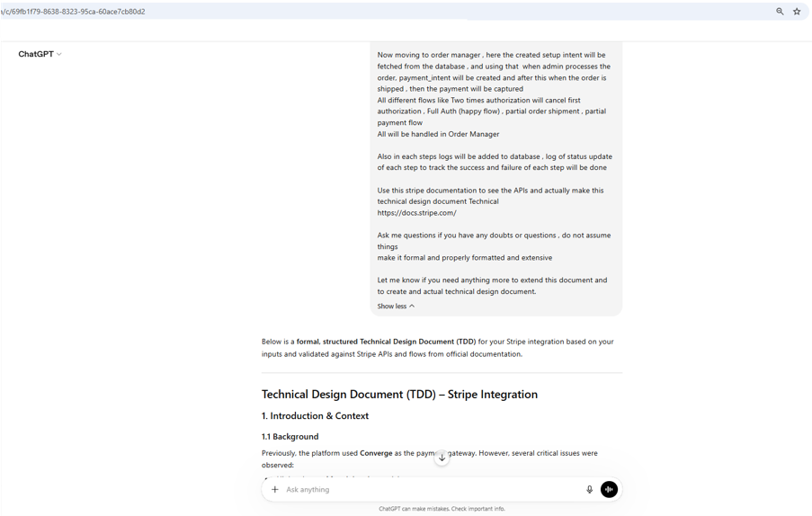The width and height of the screenshot is (812, 516).
Task: Start voice mode with the black waveform button
Action: (x=609, y=489)
